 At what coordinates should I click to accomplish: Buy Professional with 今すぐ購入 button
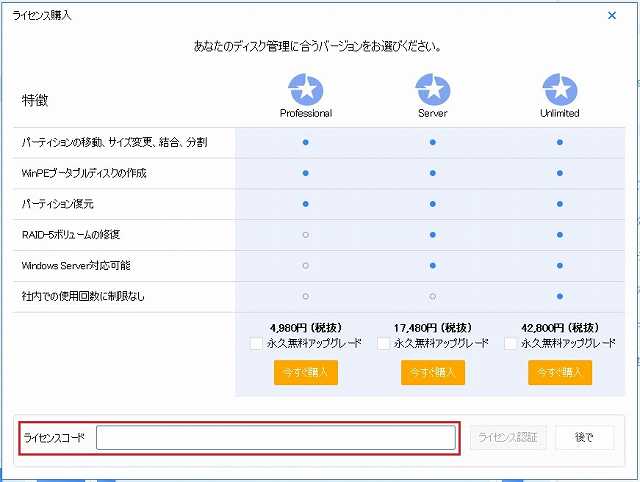pyautogui.click(x=306, y=372)
